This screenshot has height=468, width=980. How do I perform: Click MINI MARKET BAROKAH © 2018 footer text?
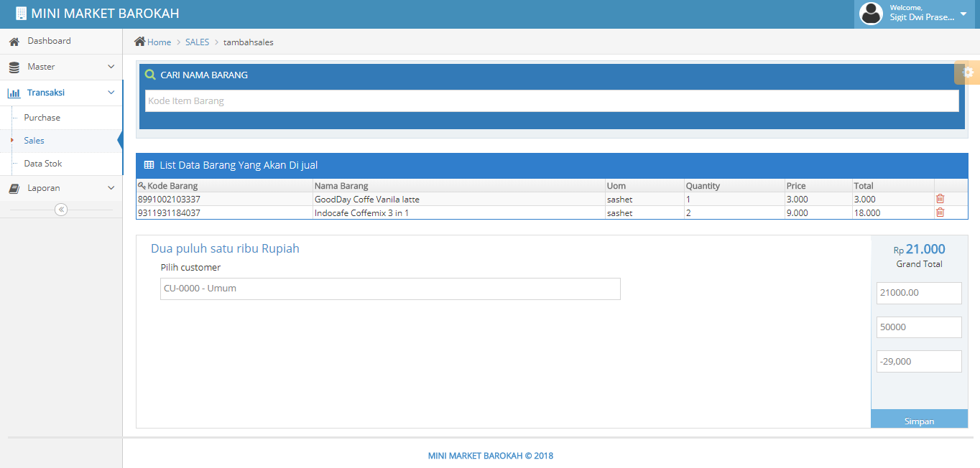tap(491, 456)
